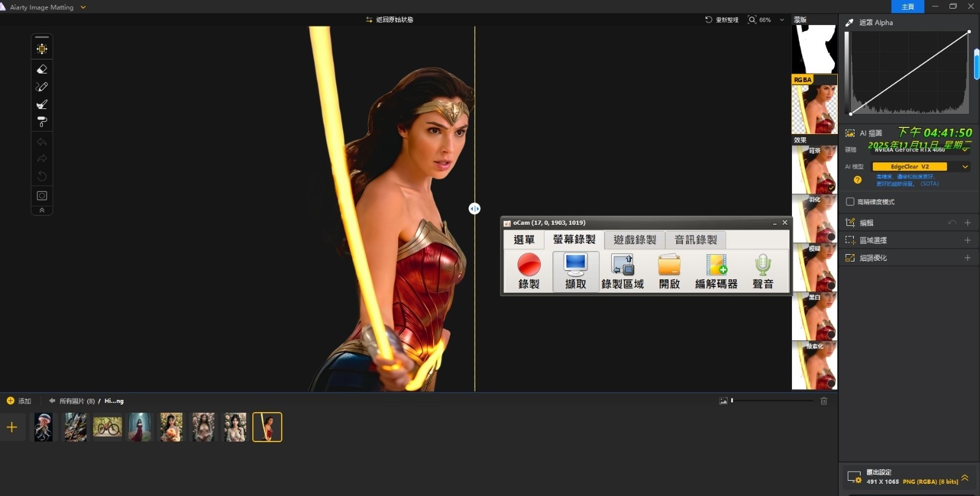Switch to 螢幕錄製 tab in oCam

pos(574,239)
